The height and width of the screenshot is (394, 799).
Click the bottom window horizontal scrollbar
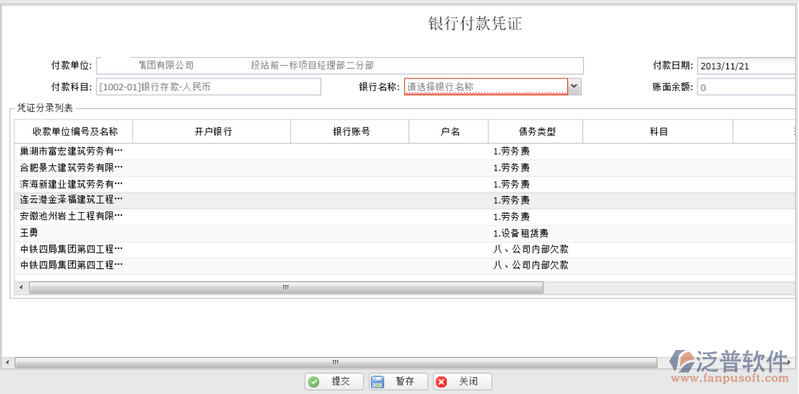335,362
